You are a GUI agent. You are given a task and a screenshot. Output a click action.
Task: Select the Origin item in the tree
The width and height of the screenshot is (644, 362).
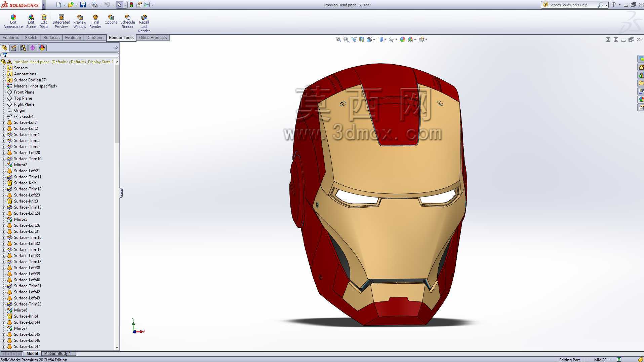tap(19, 110)
